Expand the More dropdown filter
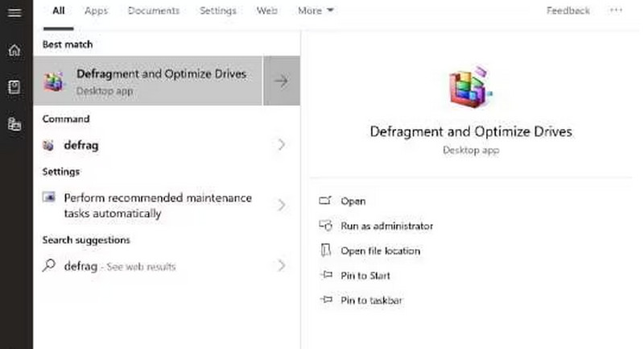Image resolution: width=644 pixels, height=349 pixels. point(316,11)
